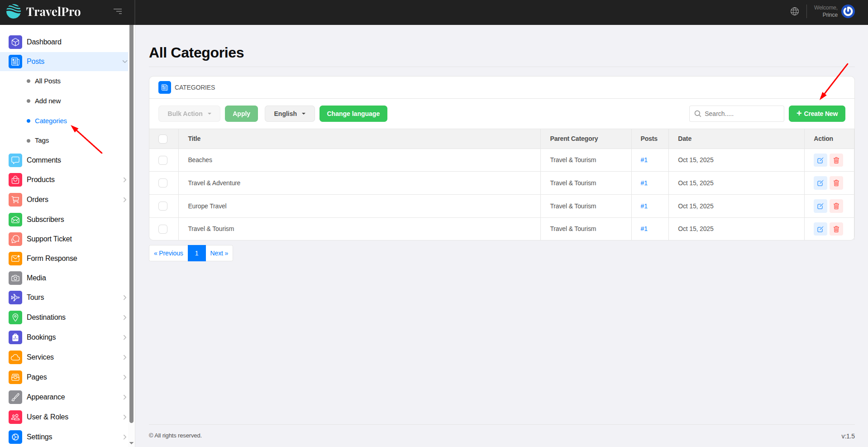The width and height of the screenshot is (868, 447).
Task: Go to the Previous page link
Action: pos(168,253)
